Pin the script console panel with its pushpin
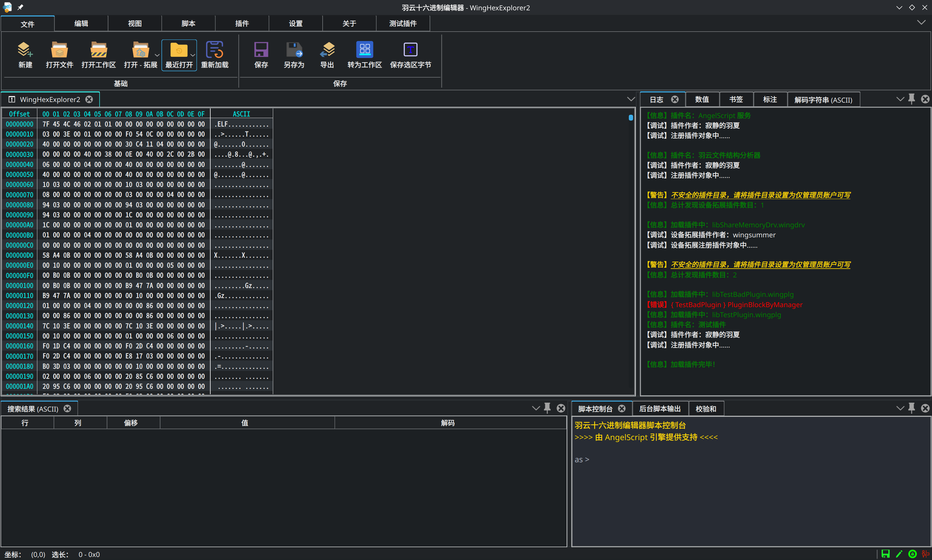The width and height of the screenshot is (932, 560). (912, 408)
